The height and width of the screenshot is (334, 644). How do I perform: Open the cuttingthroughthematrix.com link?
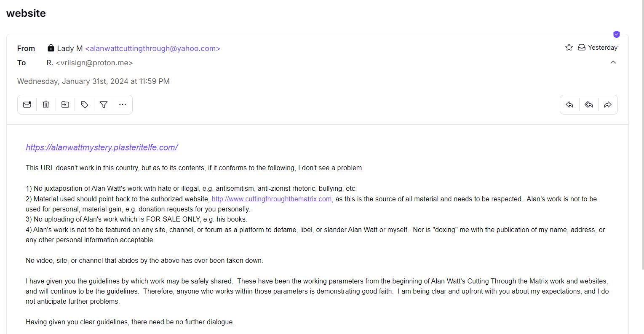(x=272, y=199)
